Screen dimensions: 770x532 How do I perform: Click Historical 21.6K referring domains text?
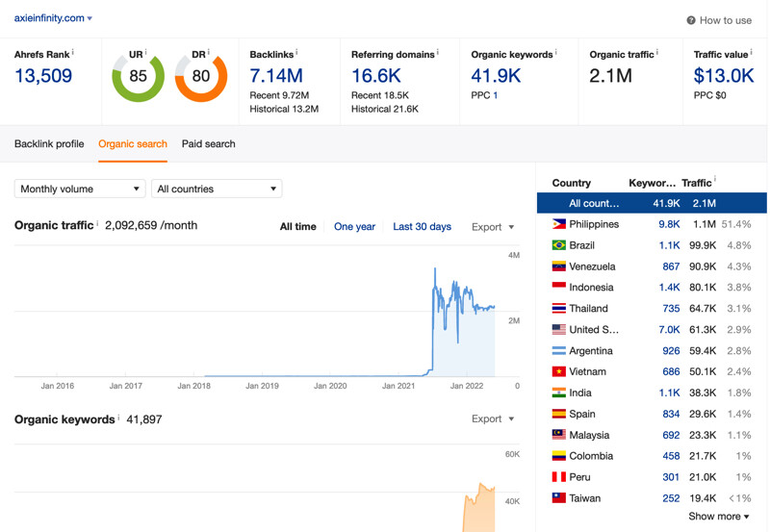[385, 109]
